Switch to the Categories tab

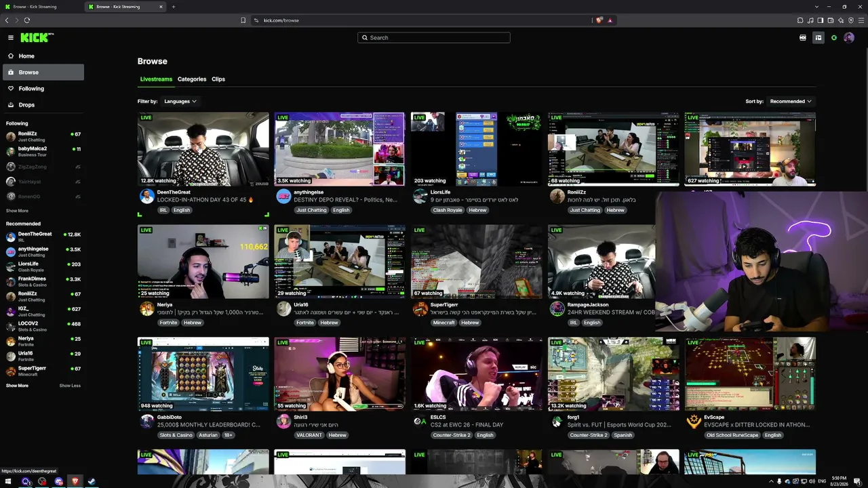192,79
